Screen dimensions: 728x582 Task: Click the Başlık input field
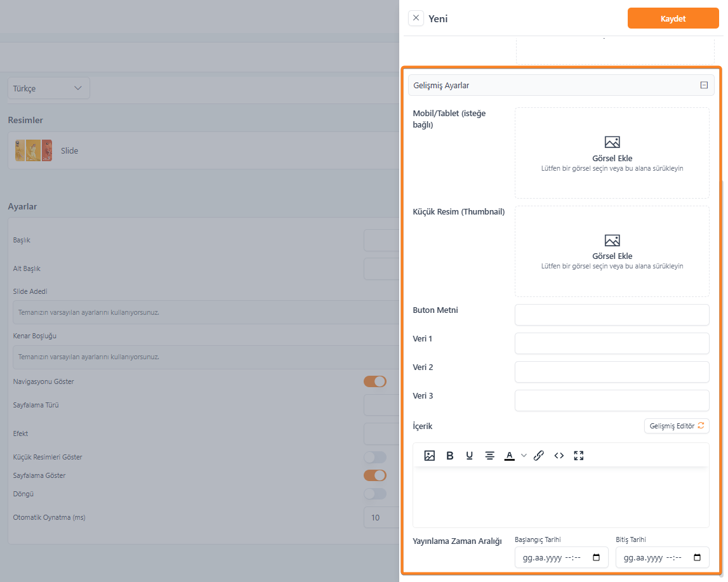tap(381, 240)
